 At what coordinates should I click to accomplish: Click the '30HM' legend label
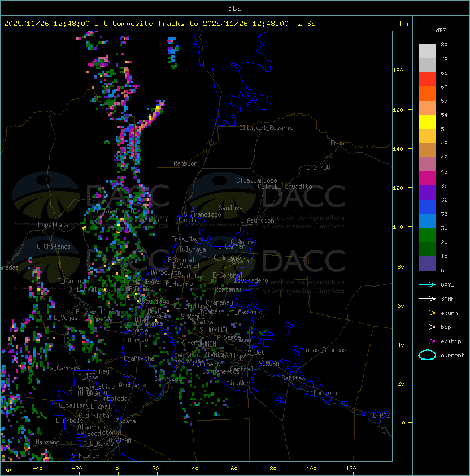447,298
